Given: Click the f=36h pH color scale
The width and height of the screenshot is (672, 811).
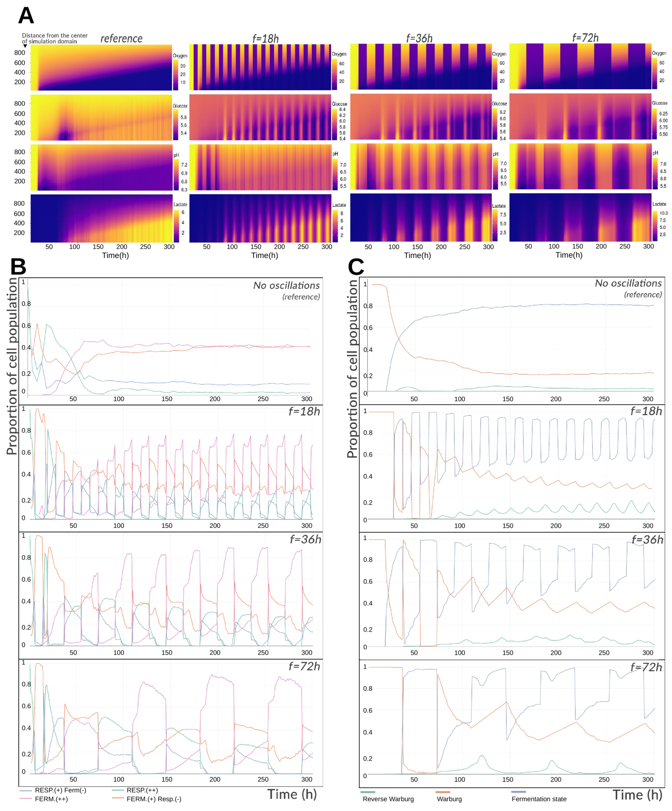Looking at the screenshot, I should pos(495,173).
